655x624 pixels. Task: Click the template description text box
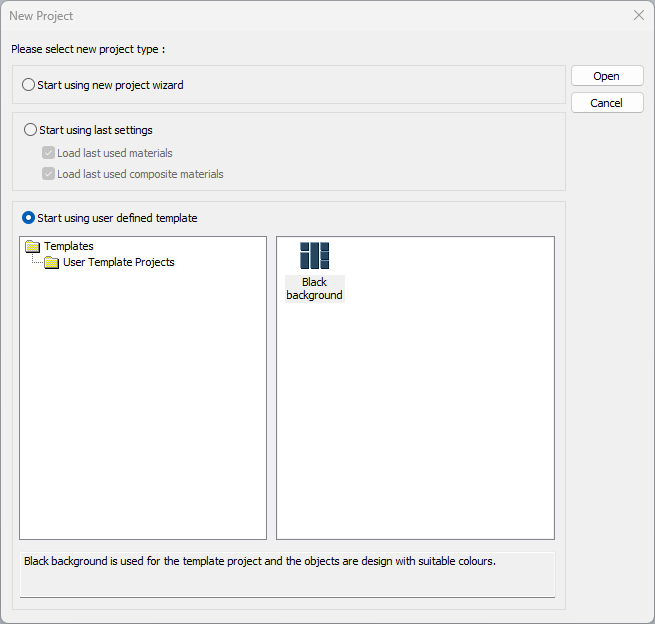pos(287,574)
